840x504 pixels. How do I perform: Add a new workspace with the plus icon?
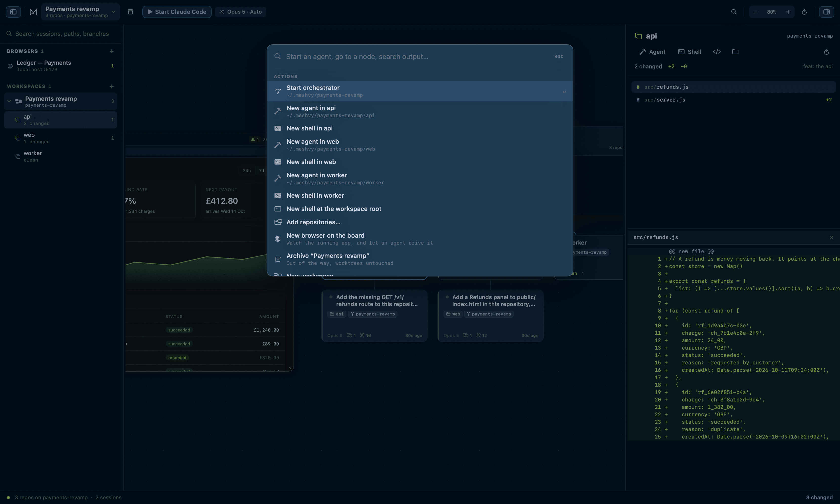[111, 87]
